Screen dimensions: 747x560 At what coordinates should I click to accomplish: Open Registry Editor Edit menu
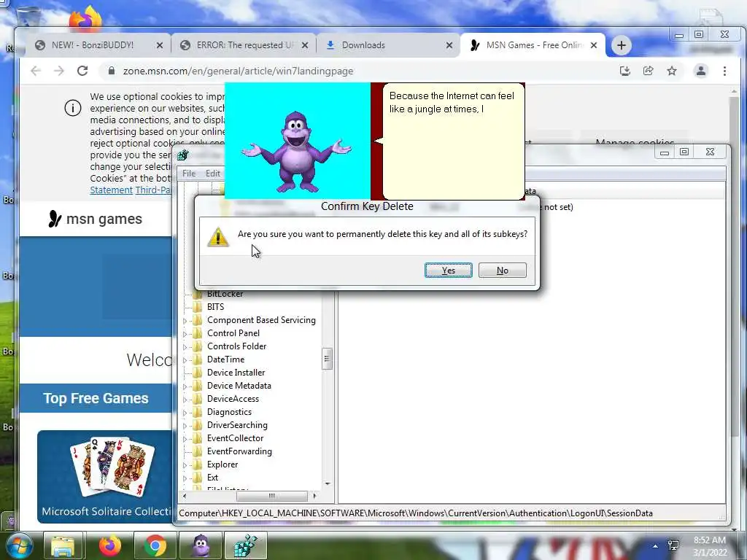click(213, 174)
